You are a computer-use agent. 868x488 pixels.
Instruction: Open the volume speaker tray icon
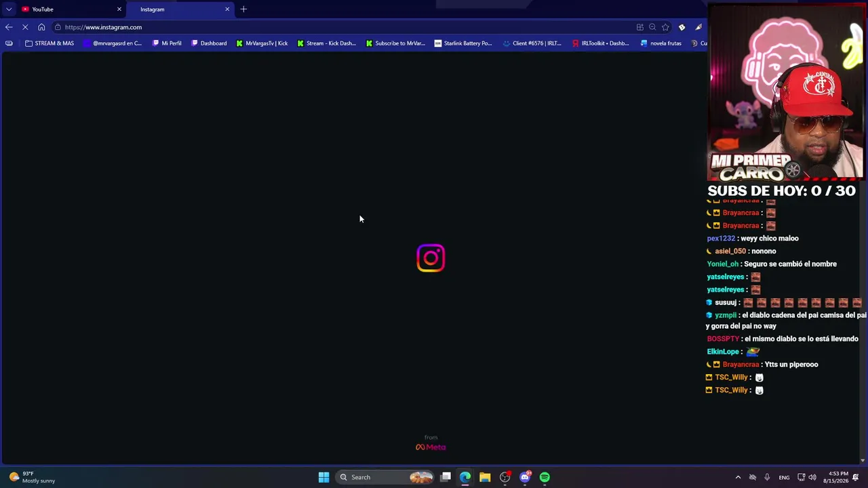812,477
